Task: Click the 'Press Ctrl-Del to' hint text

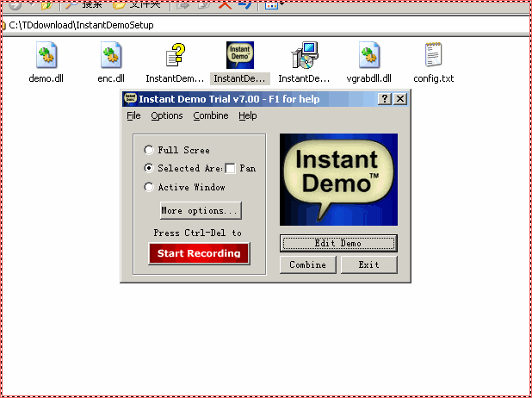Action: 198,233
